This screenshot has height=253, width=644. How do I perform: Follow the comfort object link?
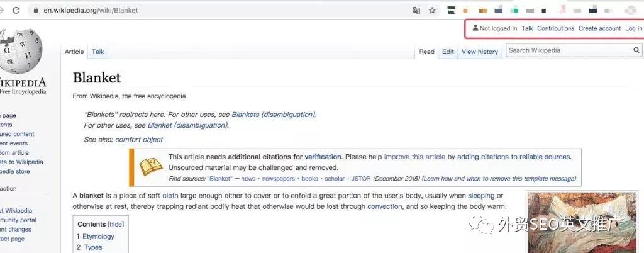coord(139,140)
